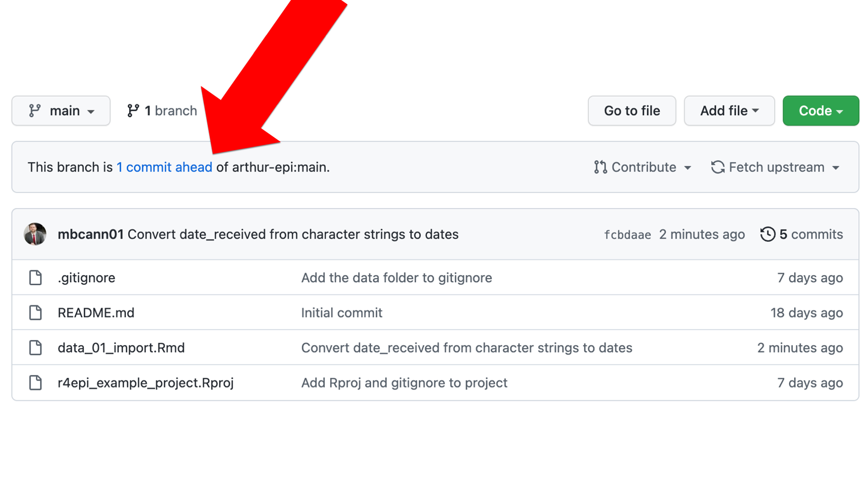Open the Initial commit message link
The width and height of the screenshot is (868, 488).
click(x=342, y=313)
